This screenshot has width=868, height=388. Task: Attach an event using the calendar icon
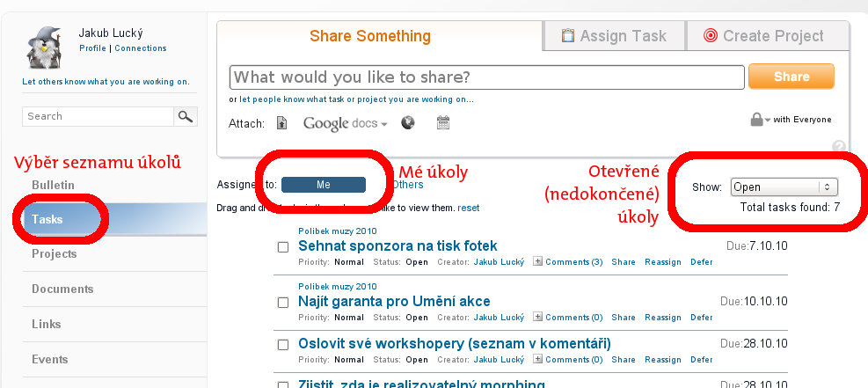pyautogui.click(x=443, y=123)
